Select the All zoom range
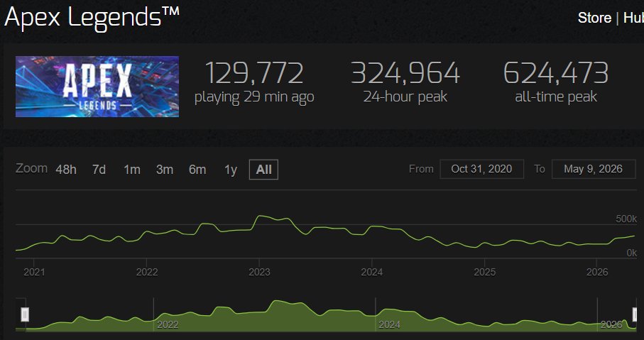This screenshot has height=340, width=644. click(x=263, y=170)
